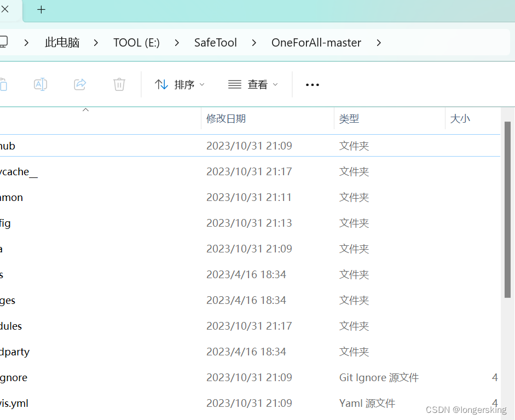Click the Rename icon in the toolbar
Image resolution: width=515 pixels, height=420 pixels.
point(40,84)
